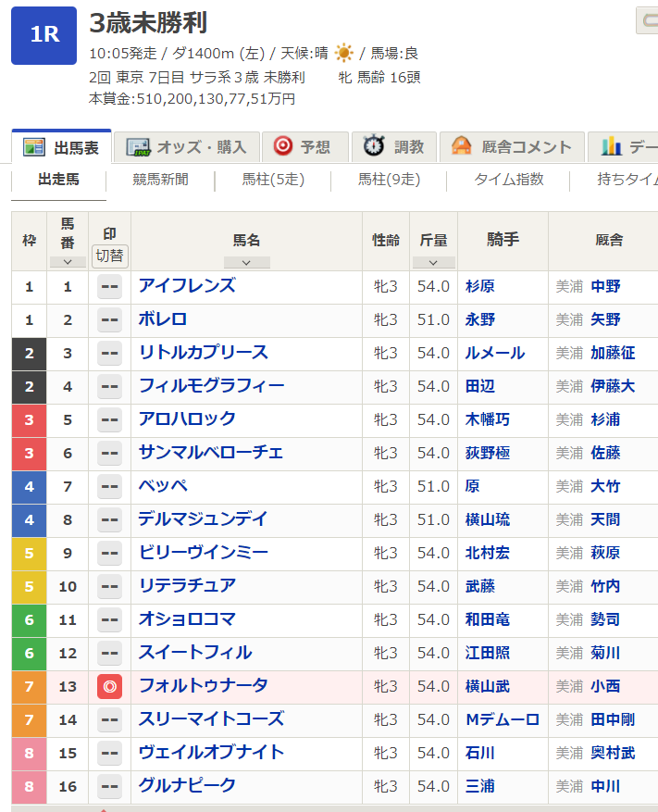
Task: Select the 馬柱(5走) sub-tab
Action: point(273,180)
